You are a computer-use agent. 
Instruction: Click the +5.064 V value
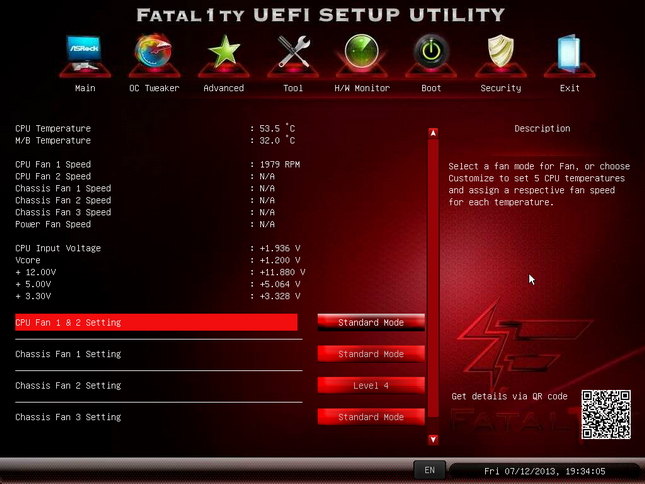point(280,284)
